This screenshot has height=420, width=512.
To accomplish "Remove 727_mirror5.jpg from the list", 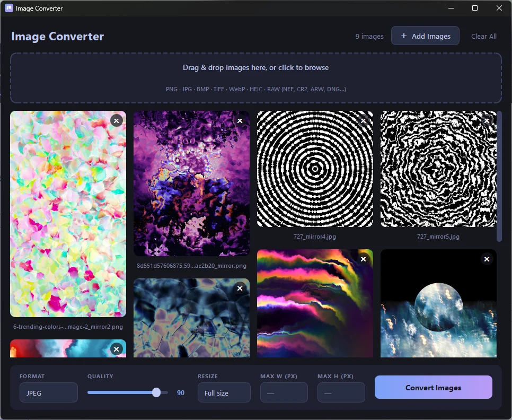I will click(487, 120).
